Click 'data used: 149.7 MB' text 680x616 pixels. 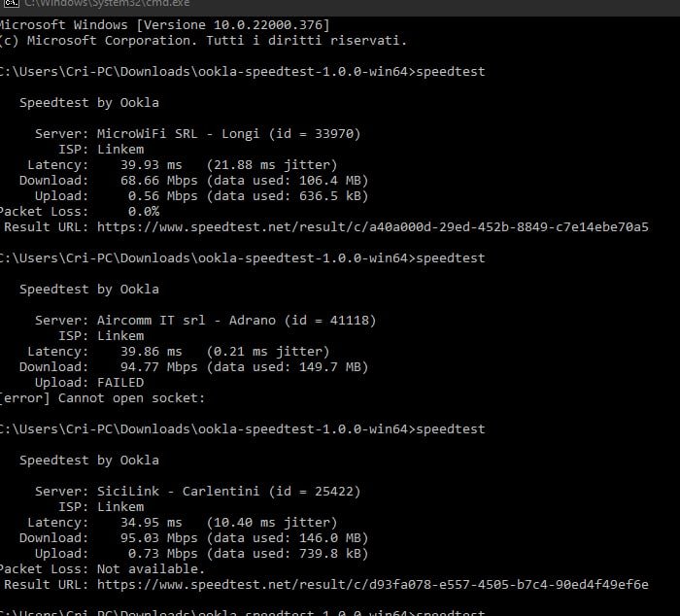288,367
